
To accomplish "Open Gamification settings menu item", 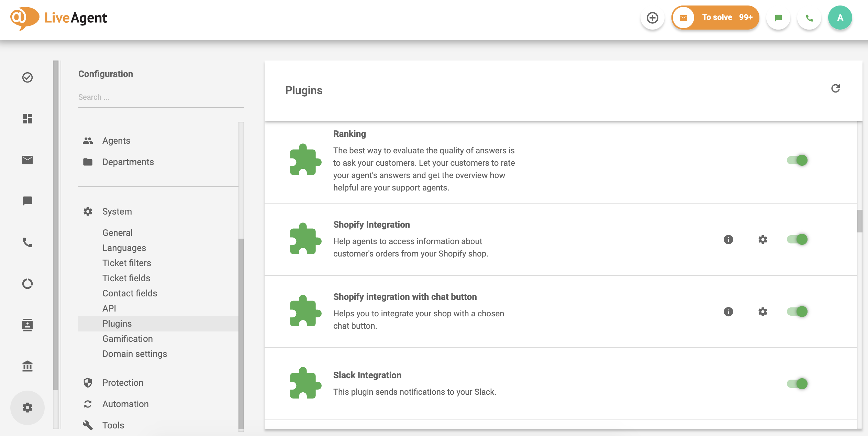I will [x=127, y=338].
